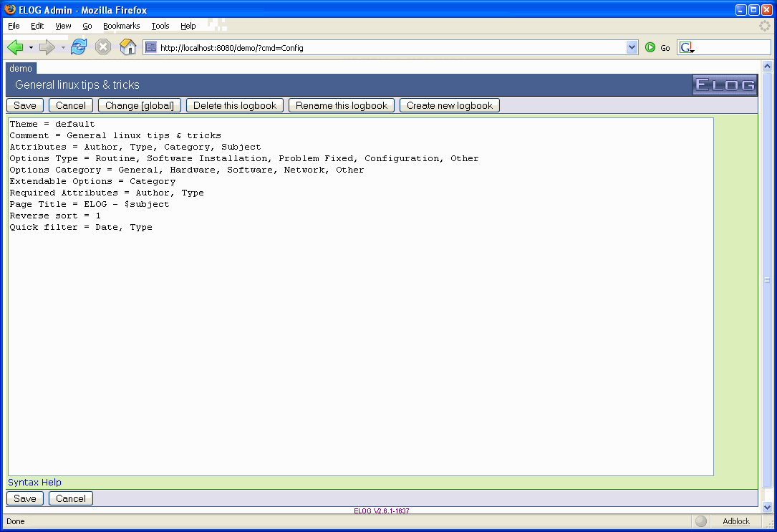
Task: Open the File menu
Action: [x=14, y=26]
